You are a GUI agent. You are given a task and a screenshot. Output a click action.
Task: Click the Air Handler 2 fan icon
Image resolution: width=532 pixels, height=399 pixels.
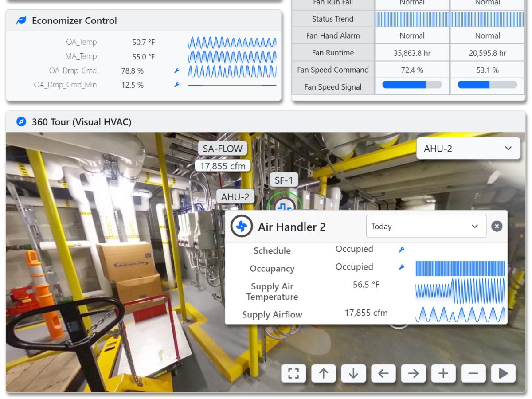tap(242, 227)
